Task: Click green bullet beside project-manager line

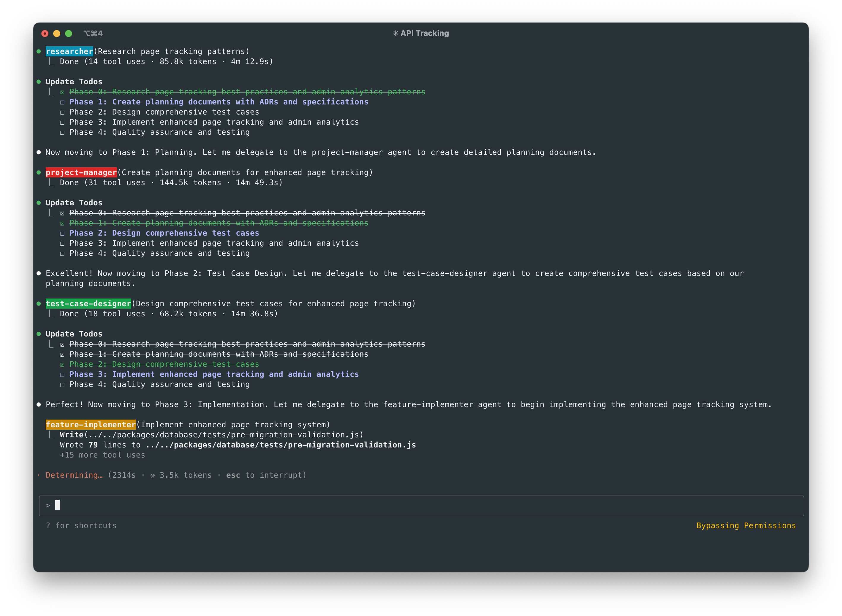Action: [39, 172]
